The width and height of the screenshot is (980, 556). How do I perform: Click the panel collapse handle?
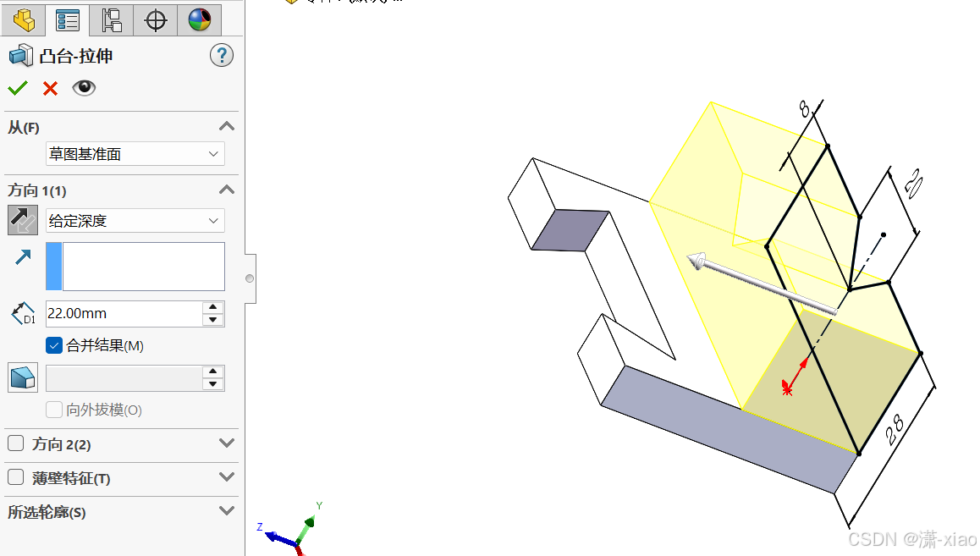[x=250, y=278]
